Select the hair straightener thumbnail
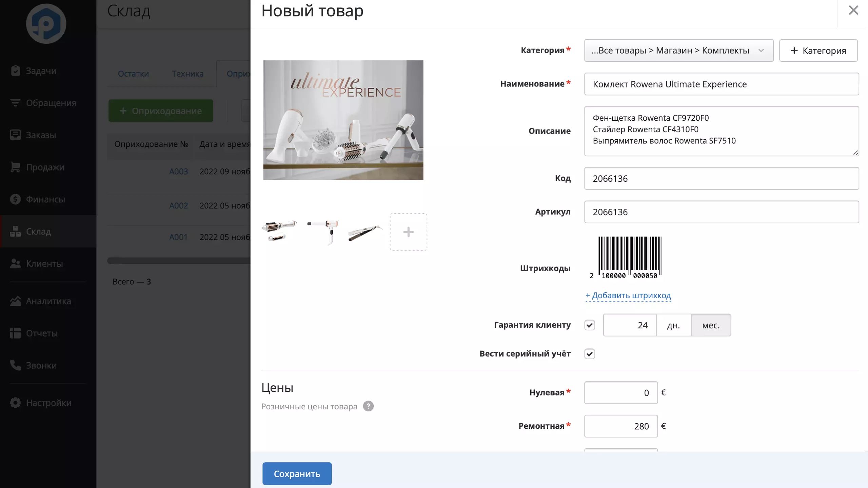Screen dimensions: 868x488 tap(365, 233)
